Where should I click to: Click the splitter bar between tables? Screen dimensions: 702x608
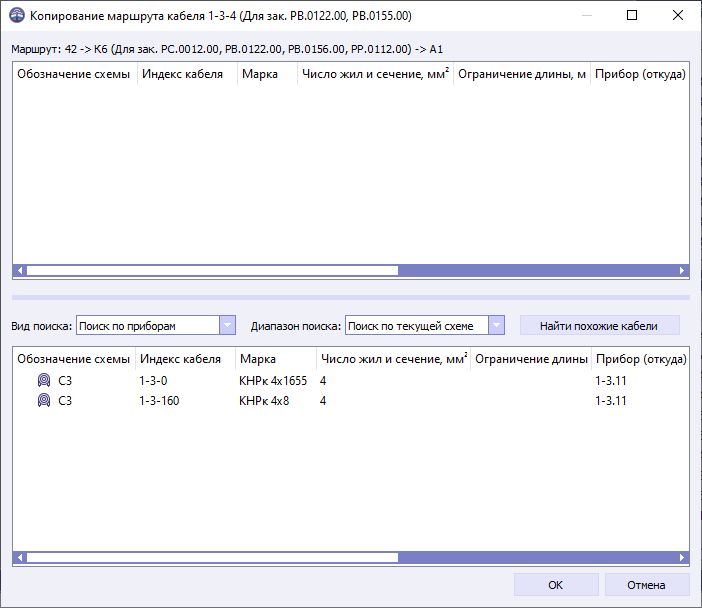coord(350,297)
